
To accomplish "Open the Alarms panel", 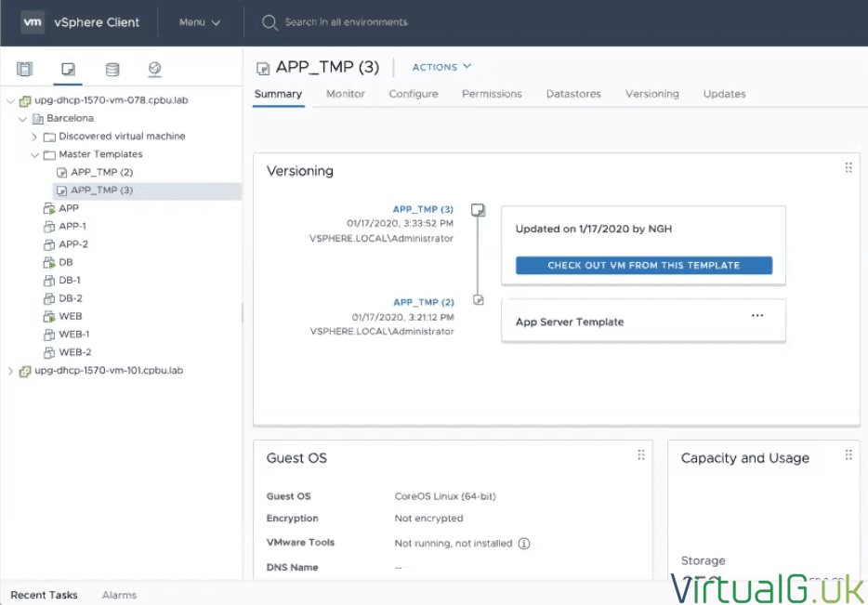I will [x=119, y=595].
